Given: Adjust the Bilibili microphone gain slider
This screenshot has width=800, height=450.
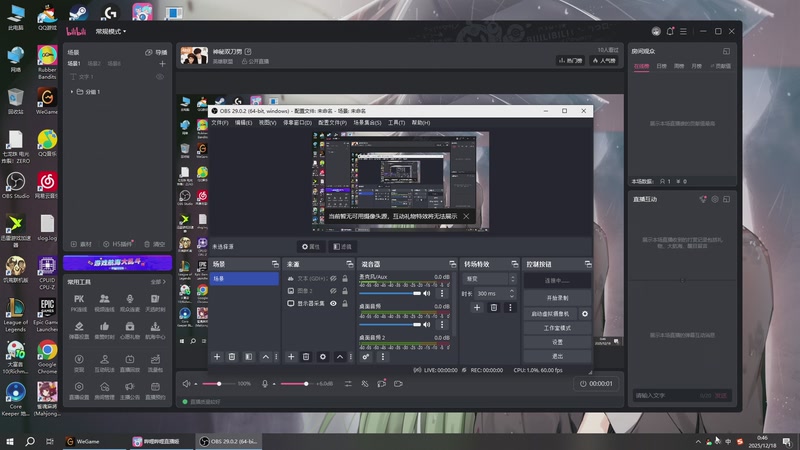Looking at the screenshot, I should (x=296, y=384).
